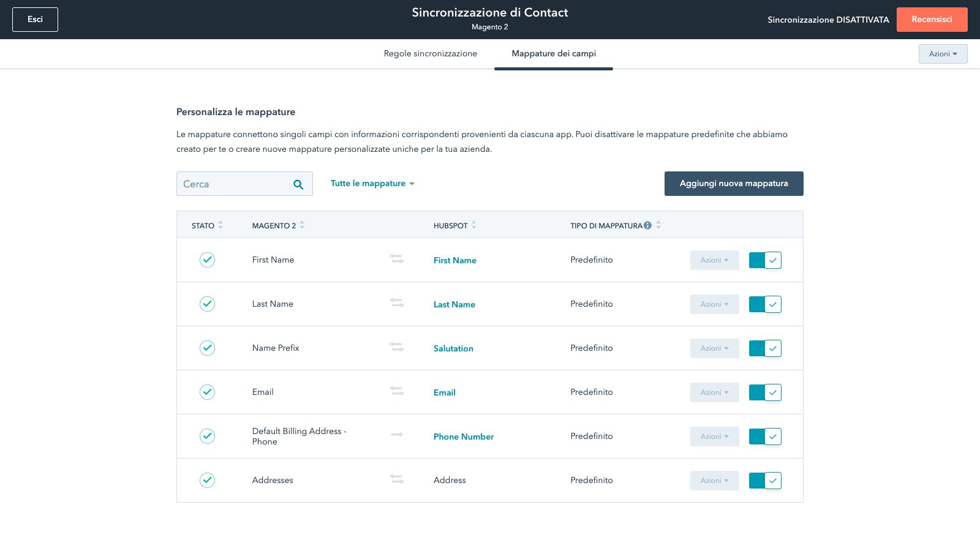This screenshot has height=551, width=980.
Task: Open Azioni dropdown for Addresses row
Action: [x=714, y=481]
